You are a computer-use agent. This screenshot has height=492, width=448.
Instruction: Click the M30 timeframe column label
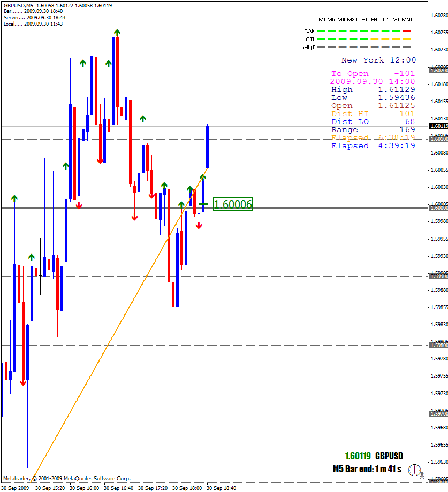pos(352,19)
